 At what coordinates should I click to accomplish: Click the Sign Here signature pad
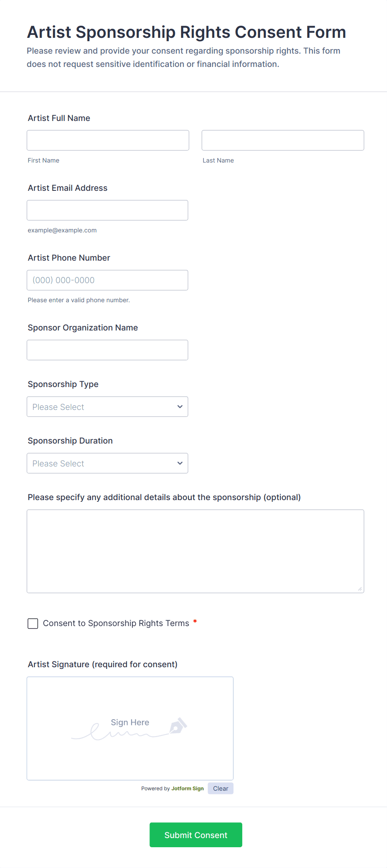(130, 728)
